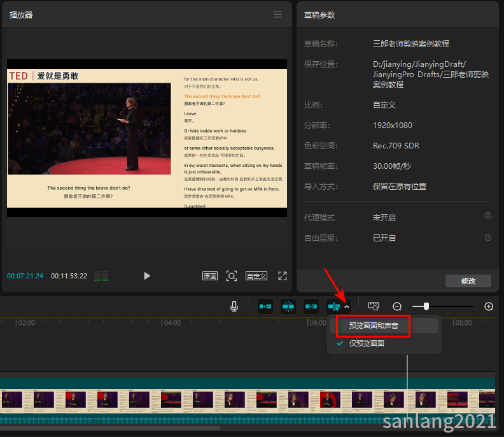
Task: Click the proxy mode value 未开启
Action: coord(384,217)
